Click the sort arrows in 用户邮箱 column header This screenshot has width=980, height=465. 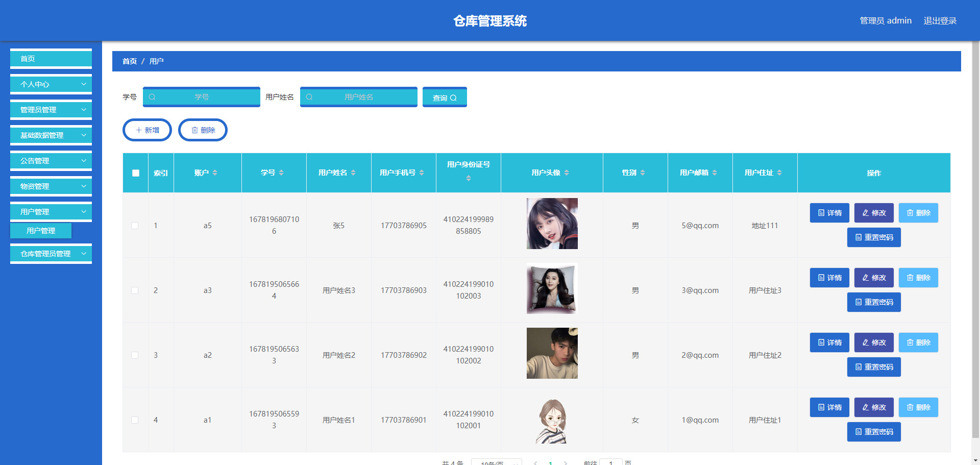click(715, 173)
